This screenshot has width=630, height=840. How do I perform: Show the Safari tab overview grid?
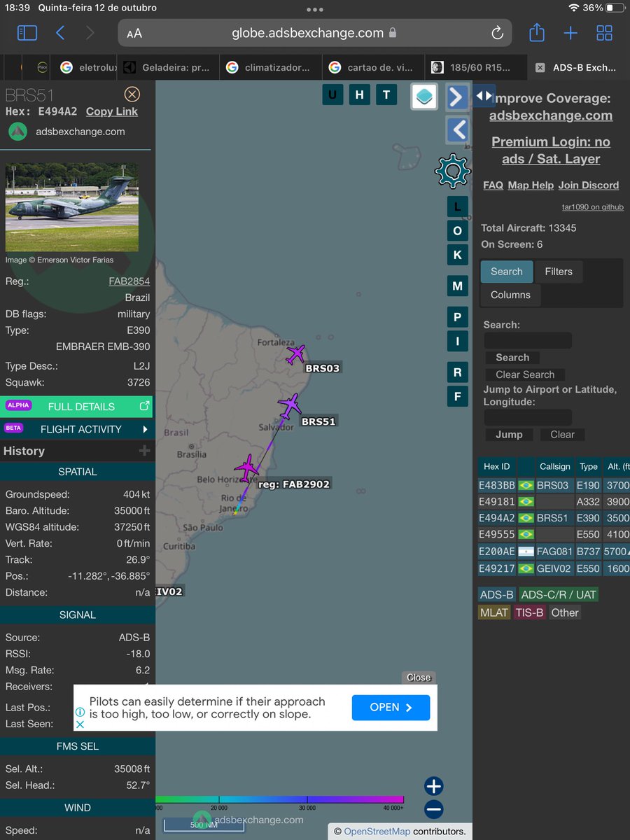(604, 33)
